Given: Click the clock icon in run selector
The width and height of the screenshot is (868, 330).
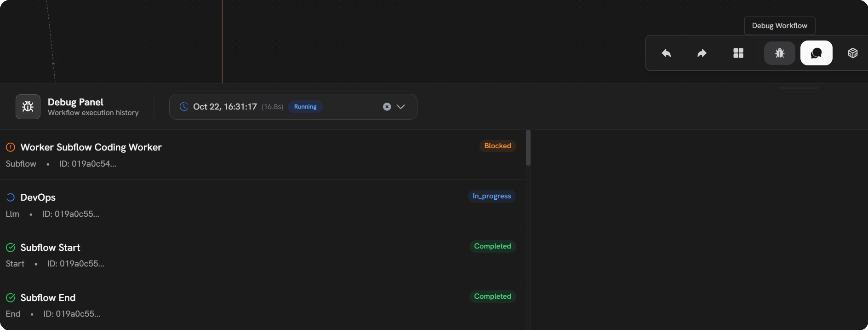Looking at the screenshot, I should (184, 107).
